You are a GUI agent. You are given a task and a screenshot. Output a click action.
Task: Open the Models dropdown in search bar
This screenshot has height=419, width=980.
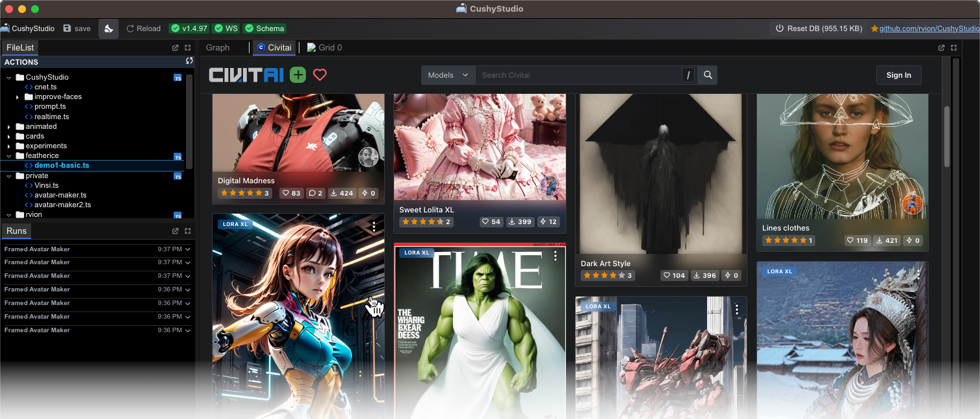(x=448, y=75)
